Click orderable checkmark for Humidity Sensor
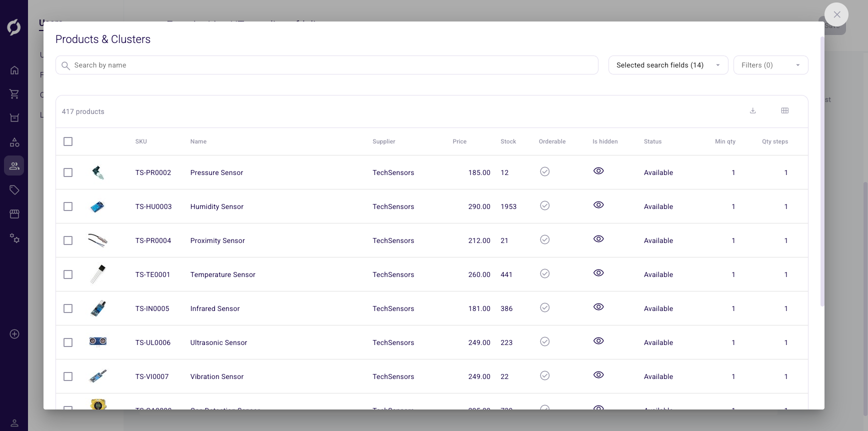 (545, 205)
